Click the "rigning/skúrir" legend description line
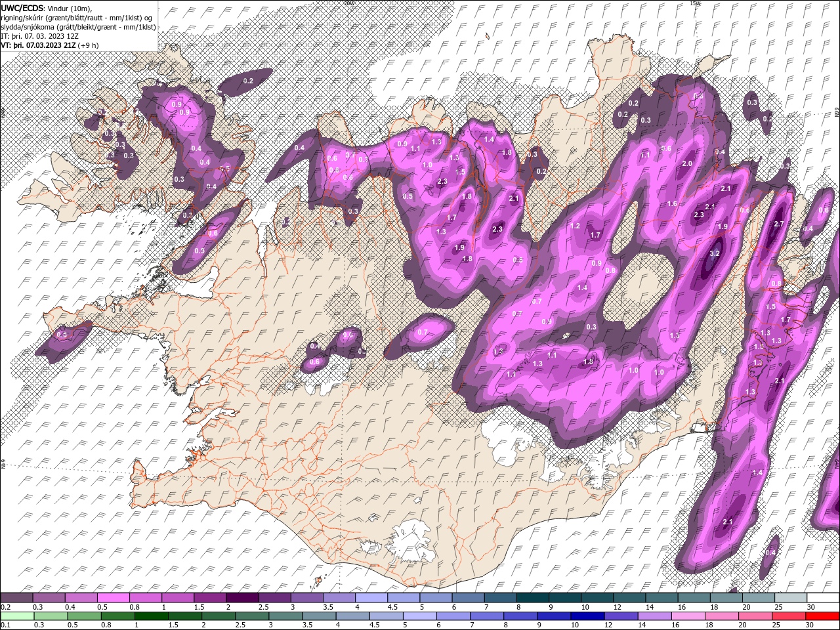 pos(76,17)
